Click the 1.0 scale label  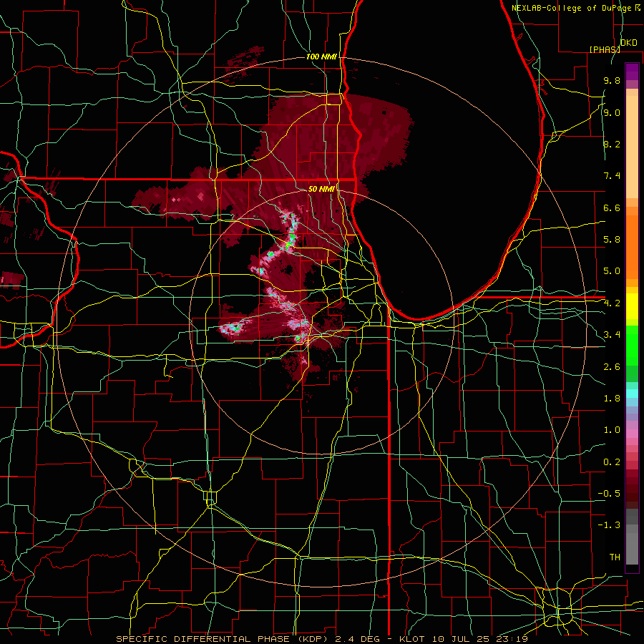(612, 430)
